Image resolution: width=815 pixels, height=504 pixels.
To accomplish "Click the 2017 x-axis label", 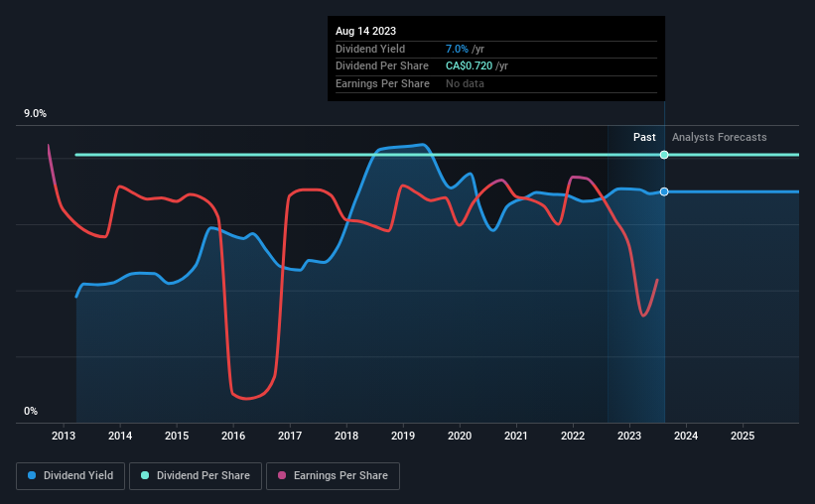I will click(x=290, y=436).
